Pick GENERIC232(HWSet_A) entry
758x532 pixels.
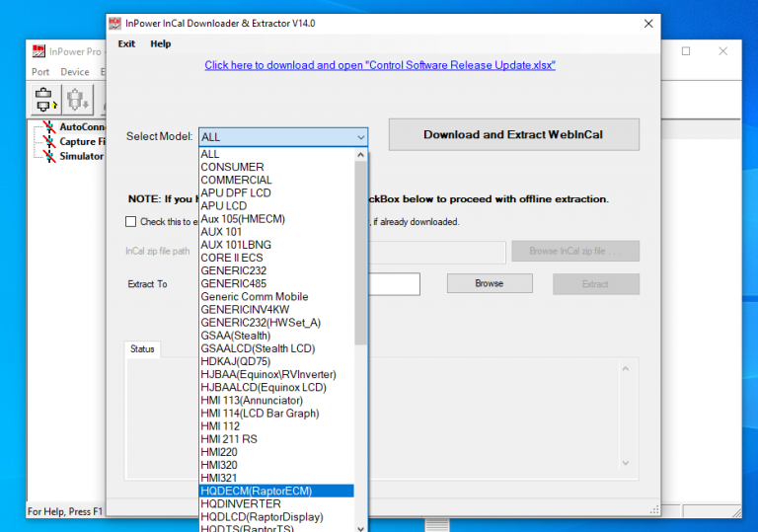point(276,323)
